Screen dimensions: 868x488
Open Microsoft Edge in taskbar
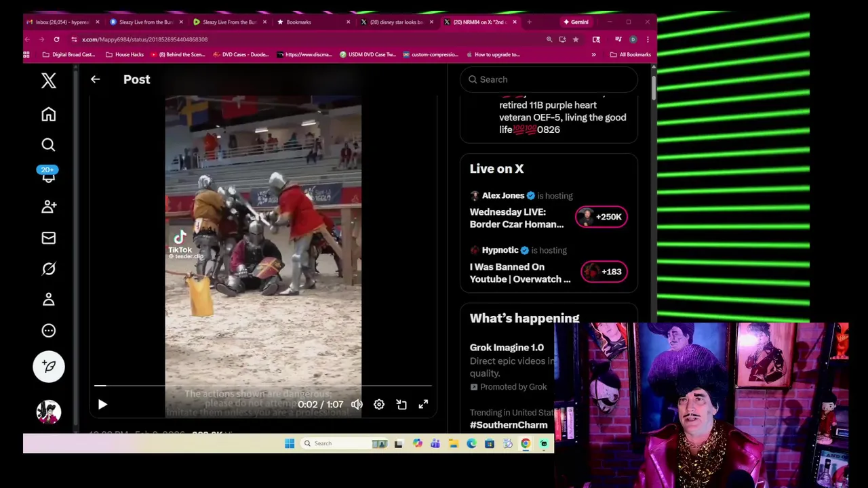(471, 443)
